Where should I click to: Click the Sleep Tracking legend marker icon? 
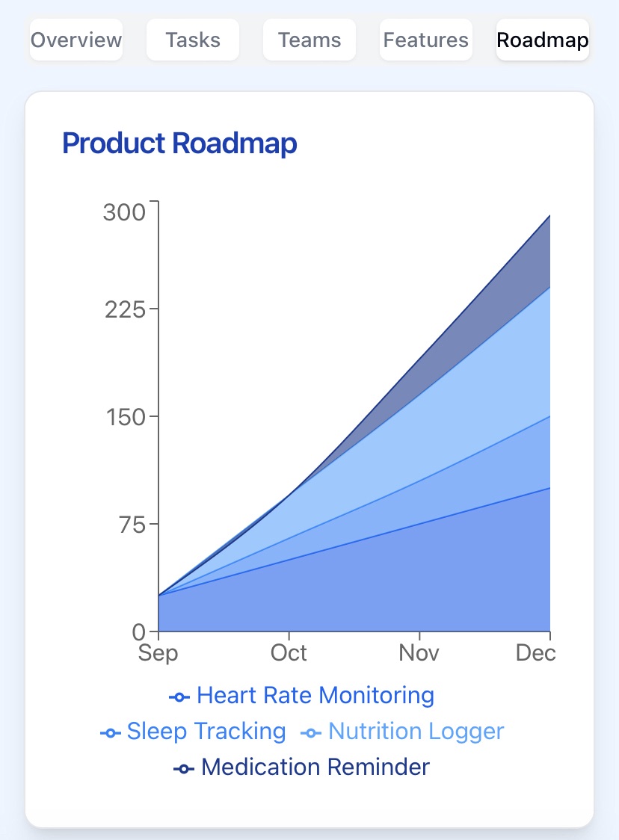coord(111,732)
